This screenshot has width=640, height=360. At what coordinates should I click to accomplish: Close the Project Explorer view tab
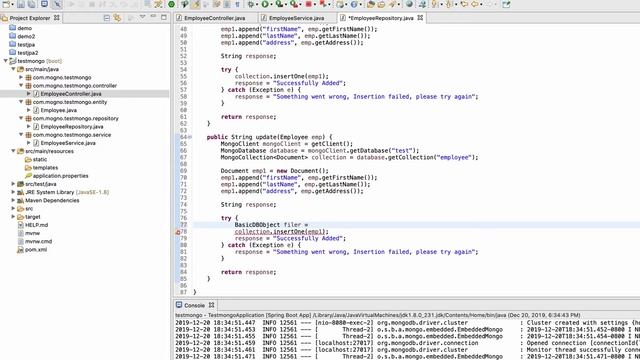[57, 18]
